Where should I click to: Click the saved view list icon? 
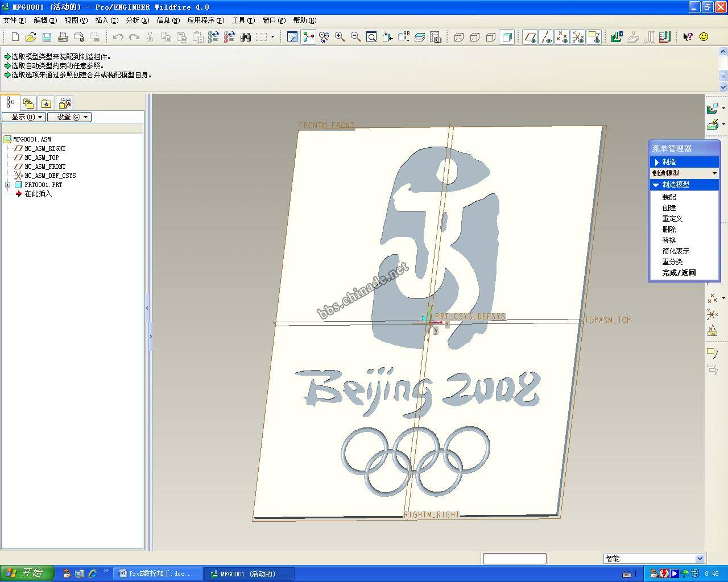click(x=404, y=37)
